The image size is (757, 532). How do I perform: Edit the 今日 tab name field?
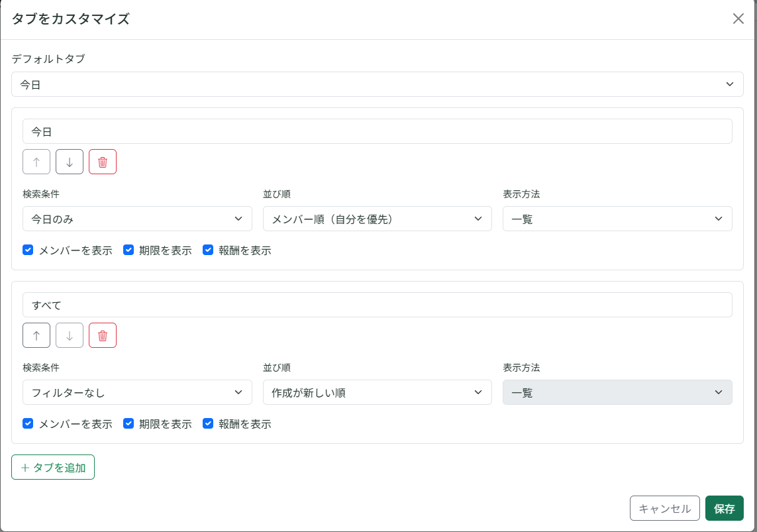click(x=377, y=131)
